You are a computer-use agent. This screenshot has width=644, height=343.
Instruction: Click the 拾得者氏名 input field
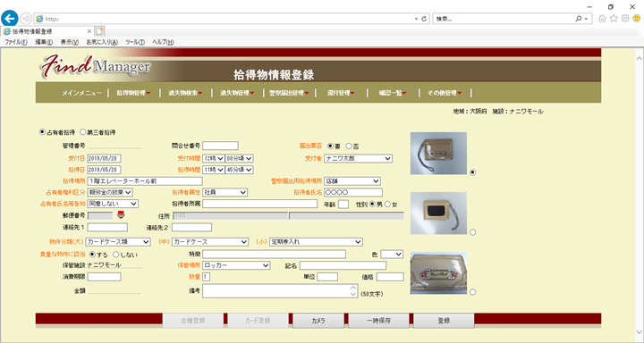coord(353,192)
